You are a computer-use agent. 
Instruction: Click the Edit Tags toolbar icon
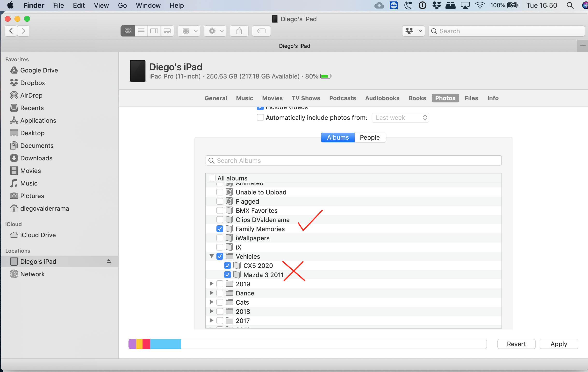coord(261,31)
